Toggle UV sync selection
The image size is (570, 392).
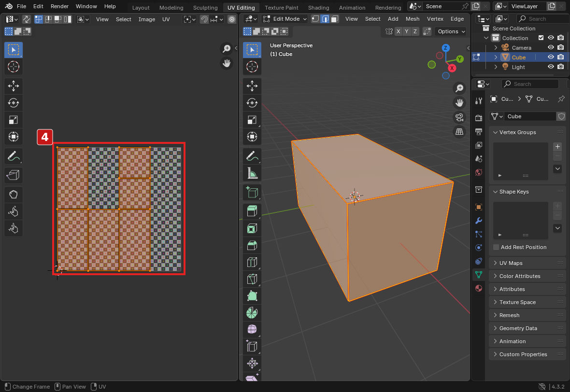27,19
